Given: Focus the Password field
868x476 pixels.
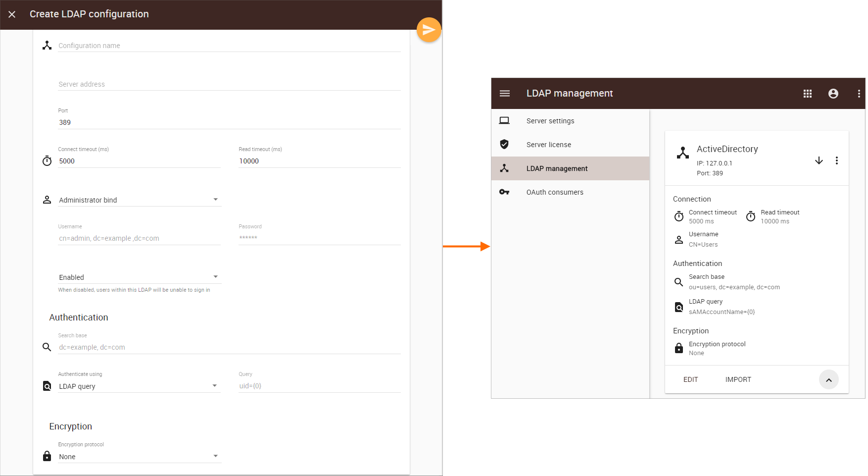Looking at the screenshot, I should [319, 238].
